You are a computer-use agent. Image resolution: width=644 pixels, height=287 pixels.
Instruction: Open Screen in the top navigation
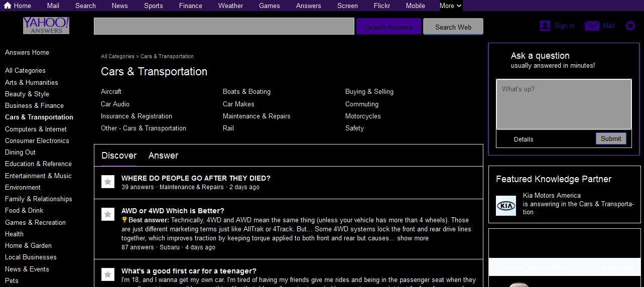pos(347,6)
